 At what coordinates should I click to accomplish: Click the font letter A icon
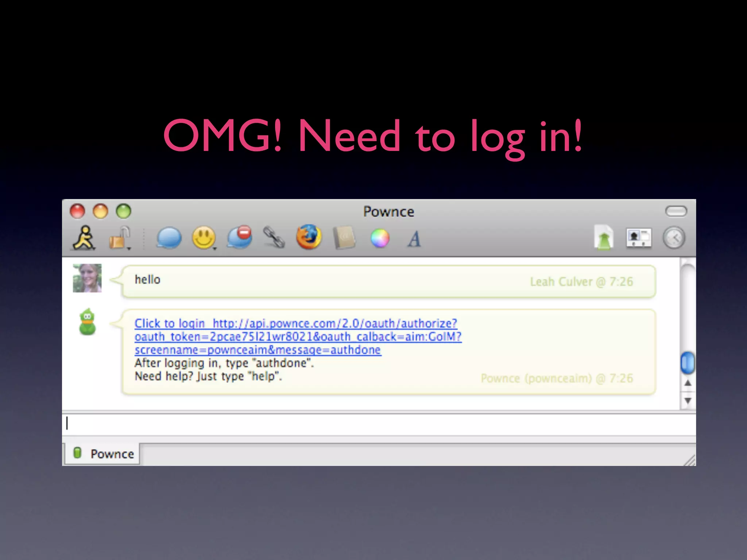(414, 239)
